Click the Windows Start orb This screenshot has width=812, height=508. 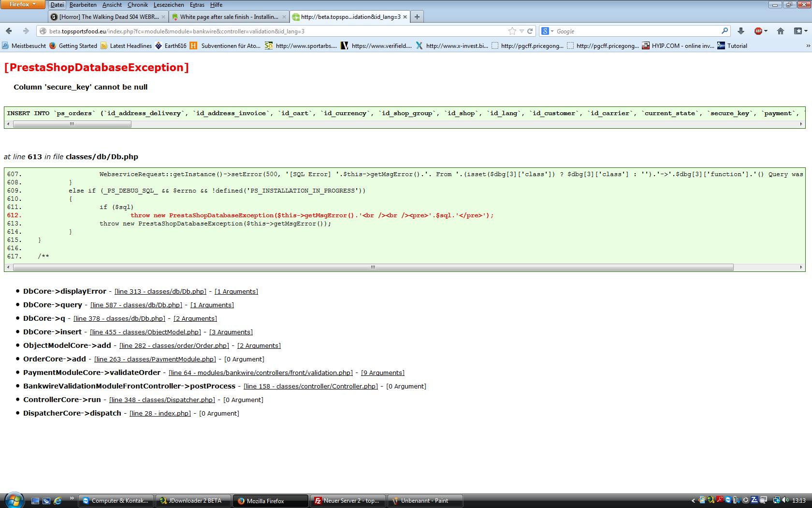[x=14, y=500]
